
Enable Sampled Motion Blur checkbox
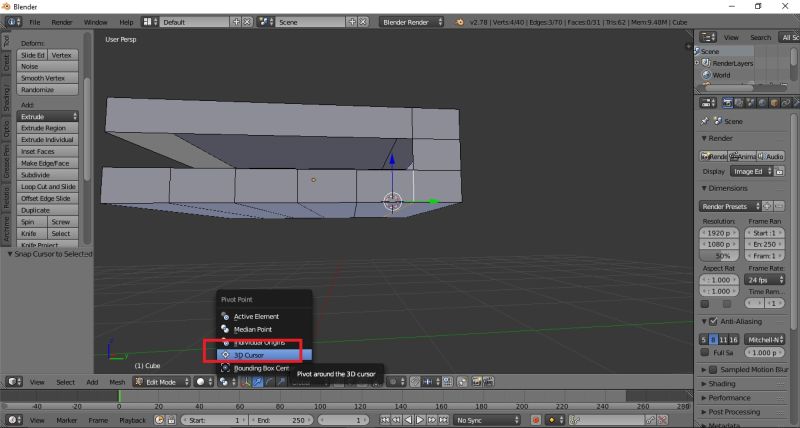pyautogui.click(x=713, y=369)
